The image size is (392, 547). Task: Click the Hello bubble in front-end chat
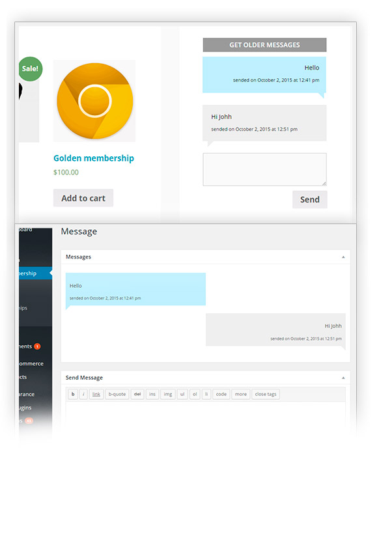[264, 75]
